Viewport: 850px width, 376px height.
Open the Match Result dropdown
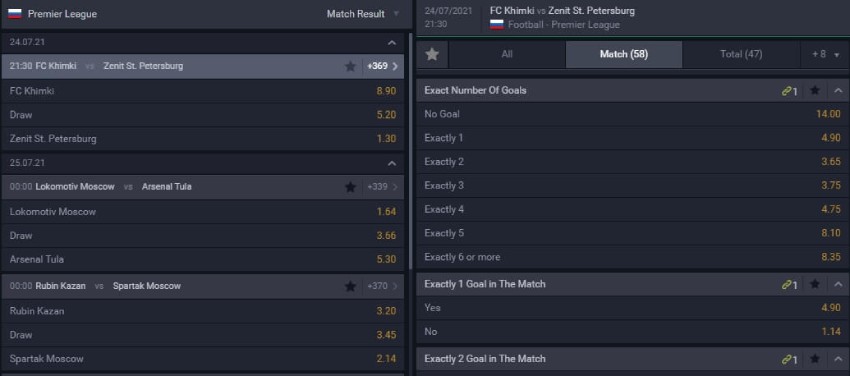pos(363,14)
